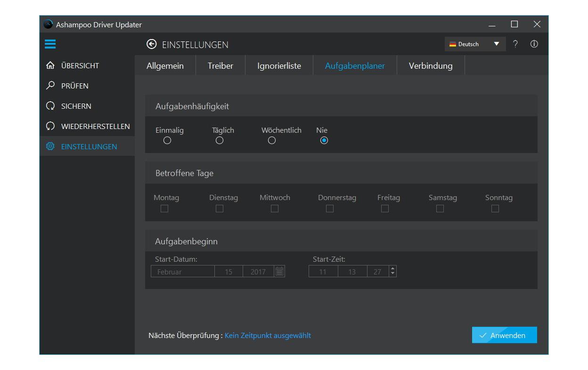
Task: Open PRÜFEN magnifier in sidebar
Action: (50, 86)
